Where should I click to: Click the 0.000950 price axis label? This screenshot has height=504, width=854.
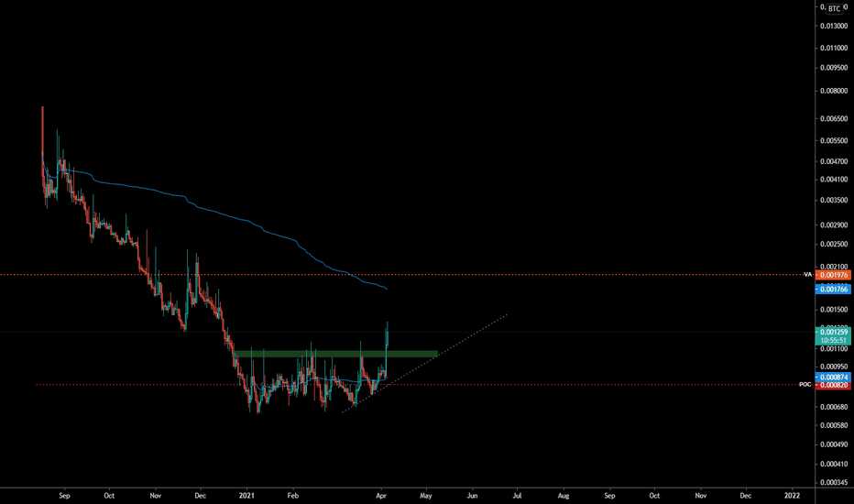pos(834,367)
